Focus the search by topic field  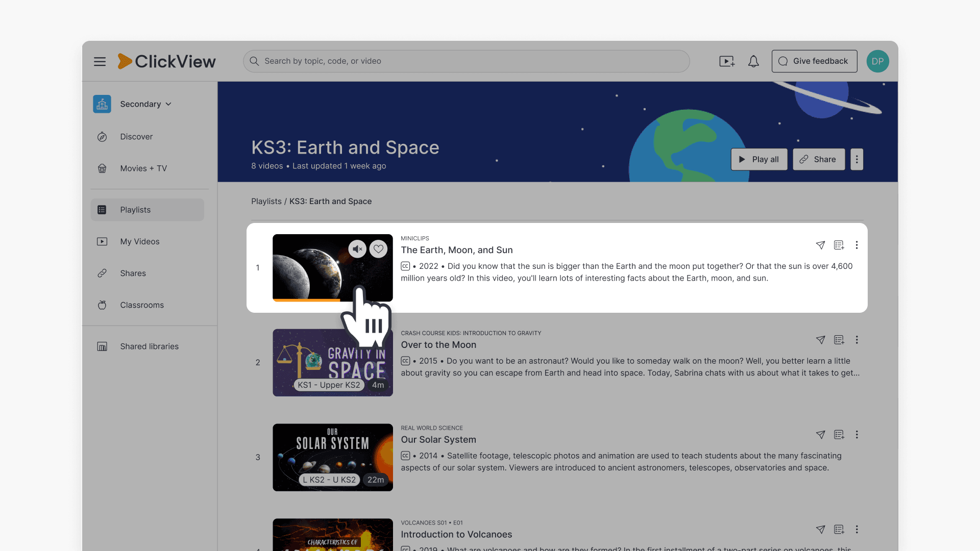466,61
